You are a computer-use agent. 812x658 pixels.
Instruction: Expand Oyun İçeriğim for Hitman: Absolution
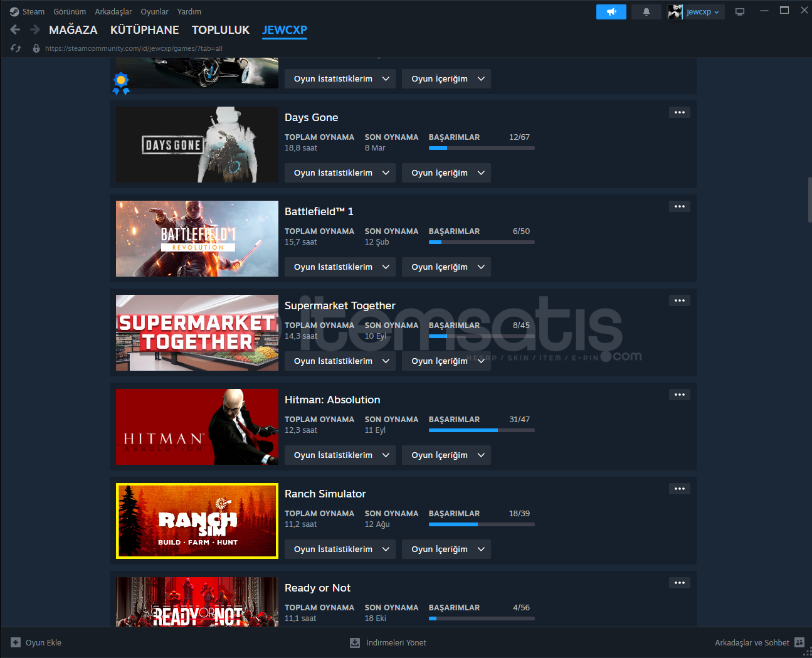coord(446,455)
